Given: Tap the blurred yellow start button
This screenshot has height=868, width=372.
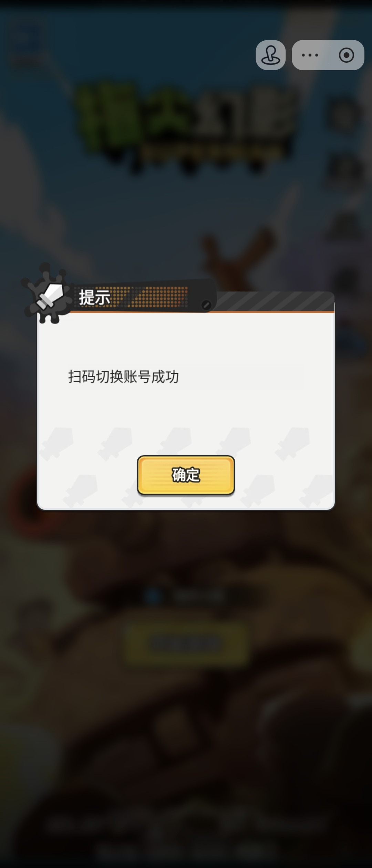Looking at the screenshot, I should point(186,643).
